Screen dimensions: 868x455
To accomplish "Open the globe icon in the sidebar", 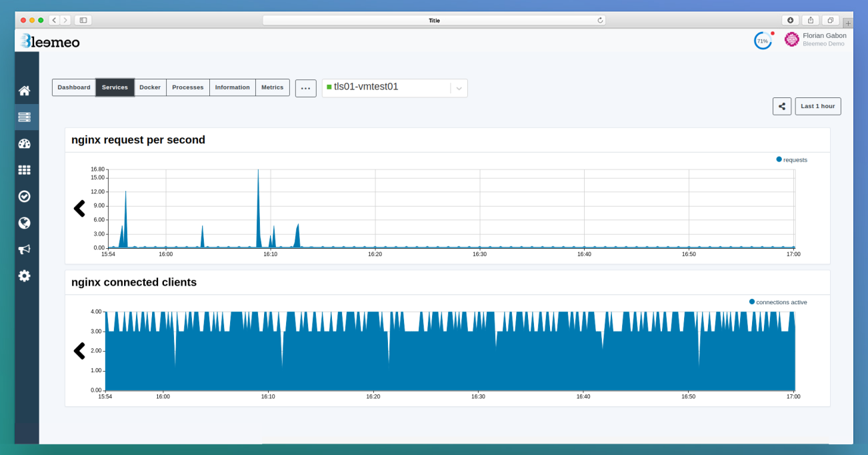I will (x=25, y=223).
